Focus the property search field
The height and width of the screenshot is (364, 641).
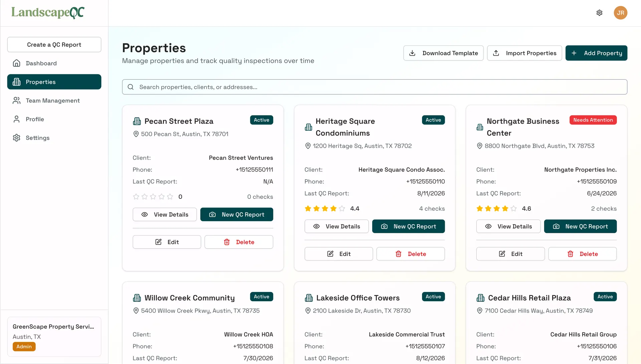click(x=375, y=87)
